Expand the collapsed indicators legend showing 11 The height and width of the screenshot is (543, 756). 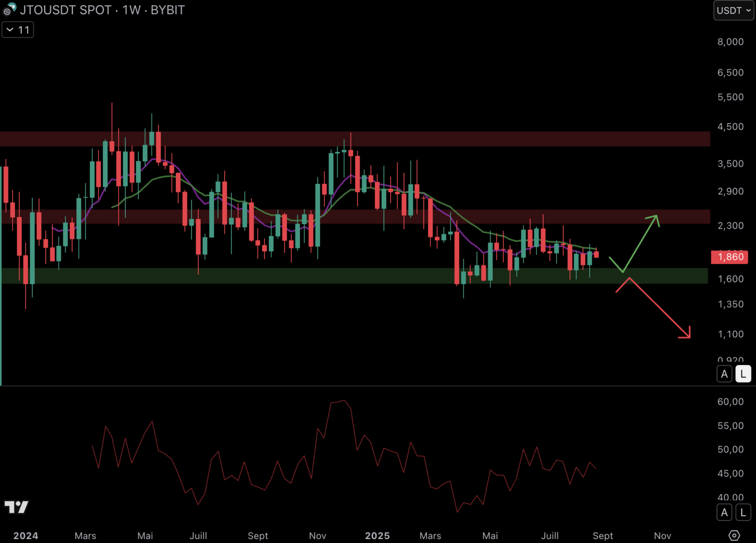tap(18, 30)
